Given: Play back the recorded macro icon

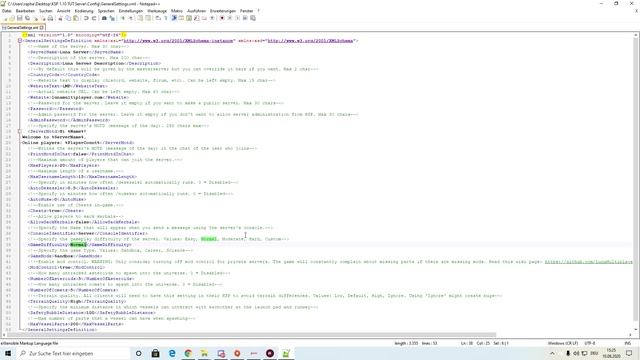Looking at the screenshot, I should [x=238, y=18].
